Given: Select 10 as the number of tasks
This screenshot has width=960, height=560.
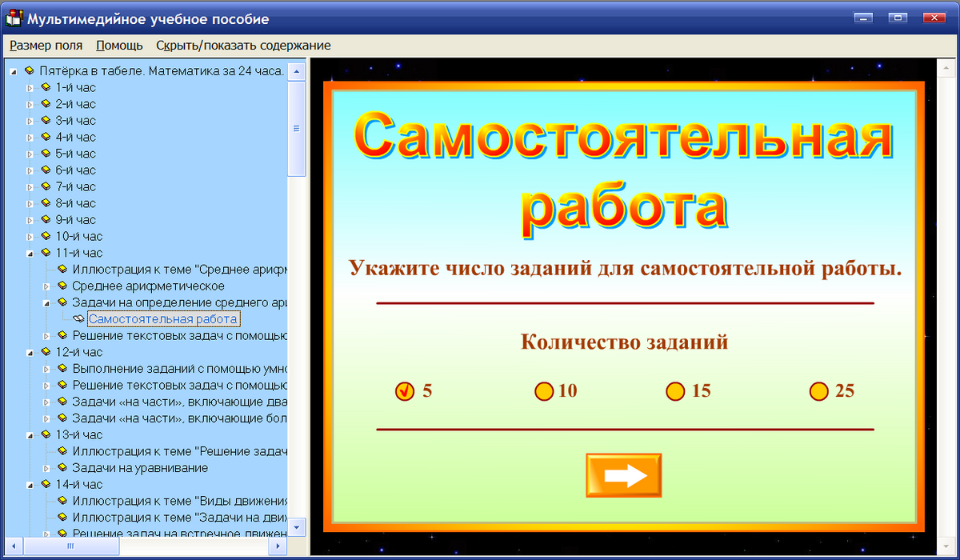Looking at the screenshot, I should point(545,391).
